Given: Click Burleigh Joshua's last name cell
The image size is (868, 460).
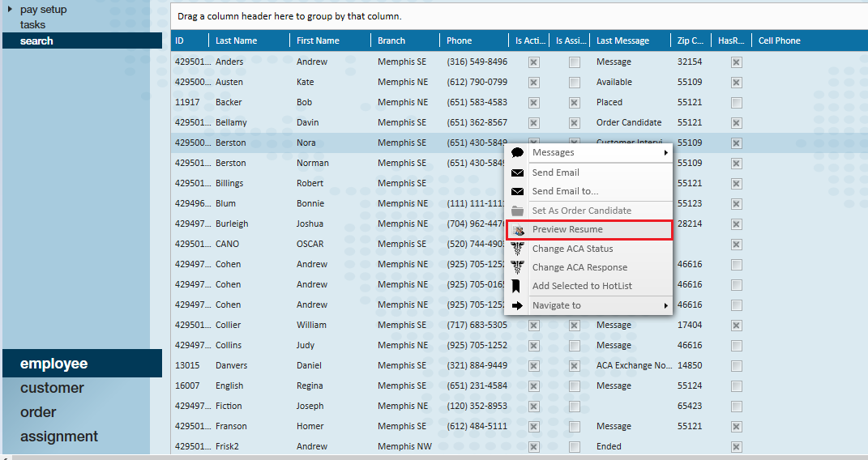Looking at the screenshot, I should [232, 224].
